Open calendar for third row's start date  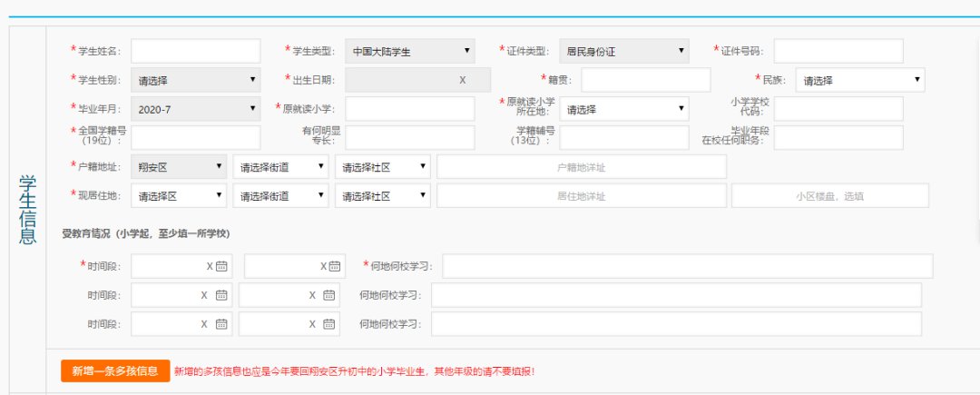pos(221,324)
